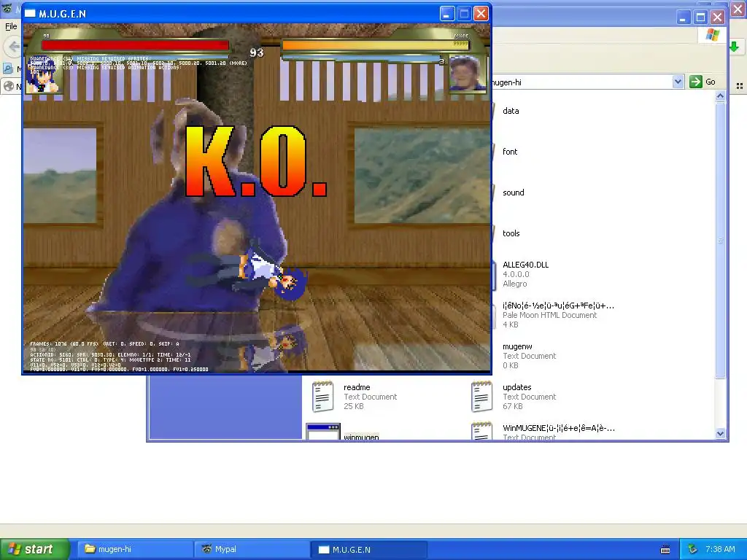Viewport: 747px width, 560px height.
Task: Click the file list scroll up arrow
Action: pyautogui.click(x=720, y=96)
